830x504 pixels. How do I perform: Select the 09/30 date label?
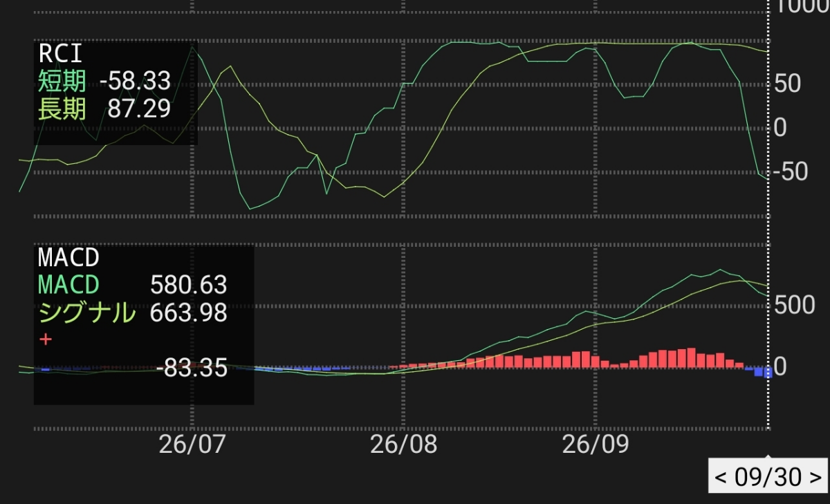click(768, 477)
